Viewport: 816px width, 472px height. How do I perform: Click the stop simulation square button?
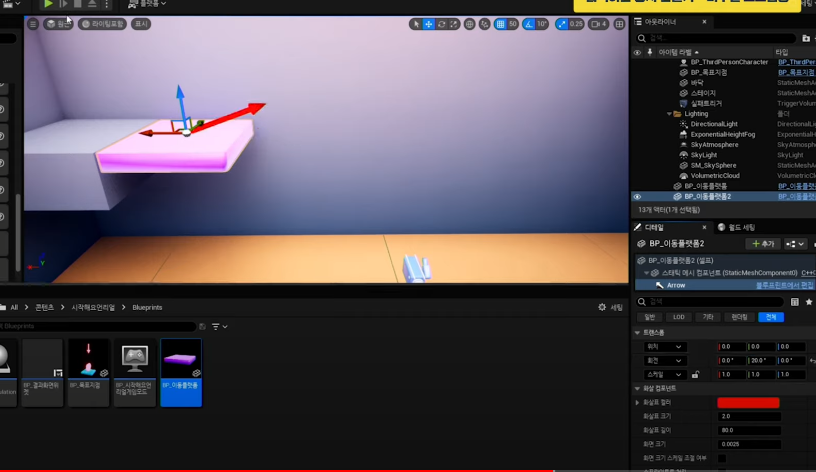(78, 4)
